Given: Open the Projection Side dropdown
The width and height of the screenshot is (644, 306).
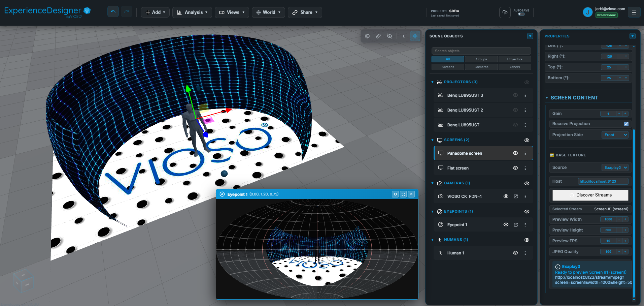Looking at the screenshot, I should [x=615, y=135].
